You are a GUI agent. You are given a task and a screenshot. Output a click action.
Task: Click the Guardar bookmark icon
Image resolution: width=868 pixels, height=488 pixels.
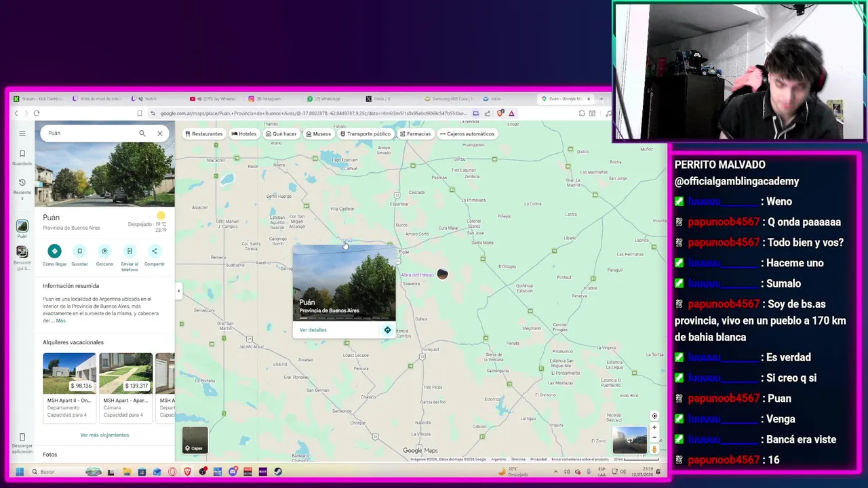79,251
